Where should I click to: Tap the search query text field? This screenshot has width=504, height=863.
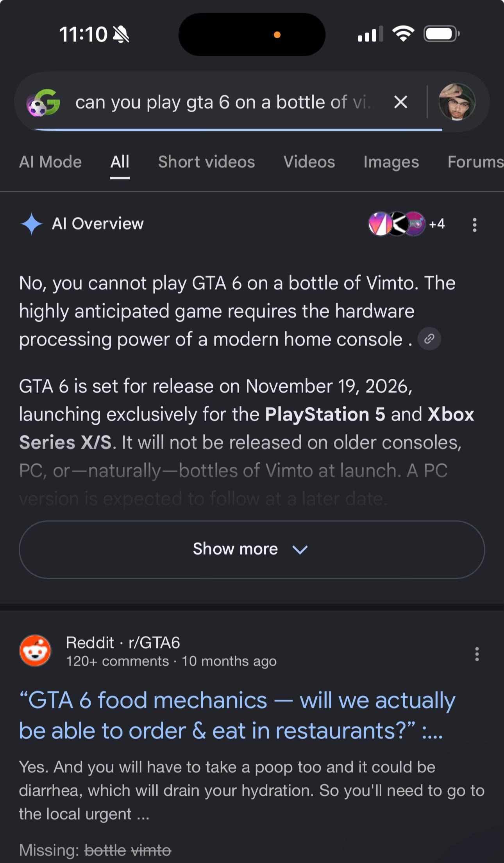point(225,102)
